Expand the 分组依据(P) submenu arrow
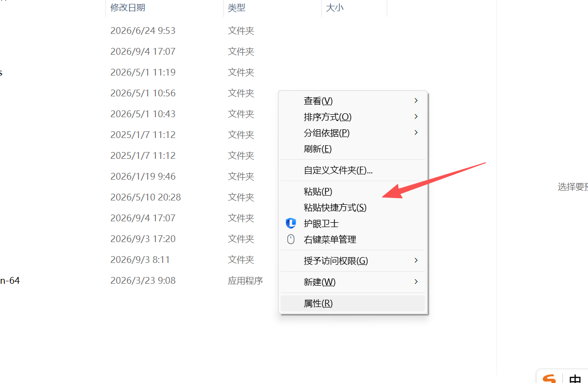Screen dimensions: 588x383 click(416, 133)
